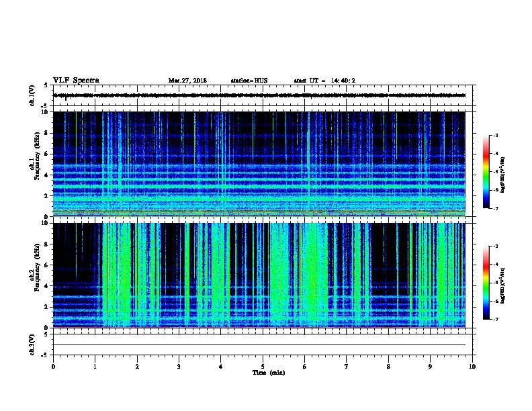532x411 pixels.
Task: Click inside the ch.2 spectrogram panel
Action: click(x=259, y=275)
